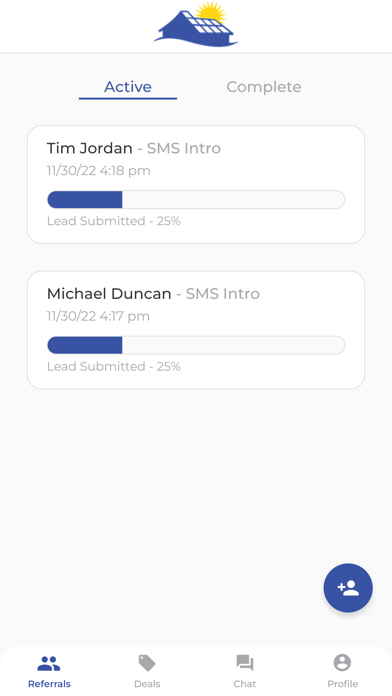
Task: Click the Chat label in bottom nav
Action: [x=245, y=684]
